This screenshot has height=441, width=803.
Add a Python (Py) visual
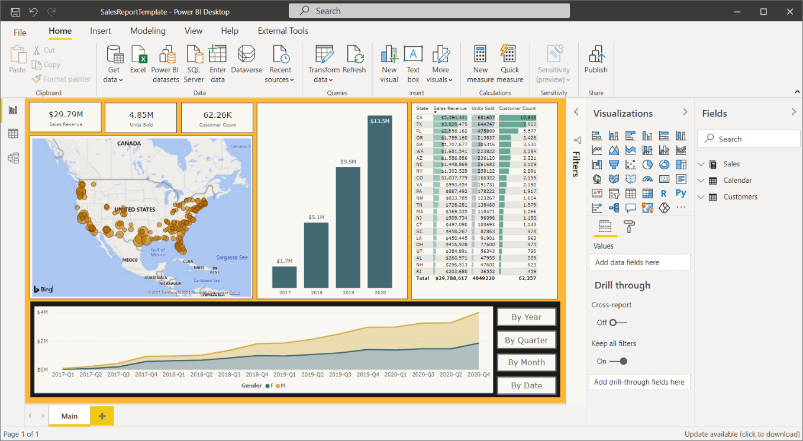pos(681,193)
